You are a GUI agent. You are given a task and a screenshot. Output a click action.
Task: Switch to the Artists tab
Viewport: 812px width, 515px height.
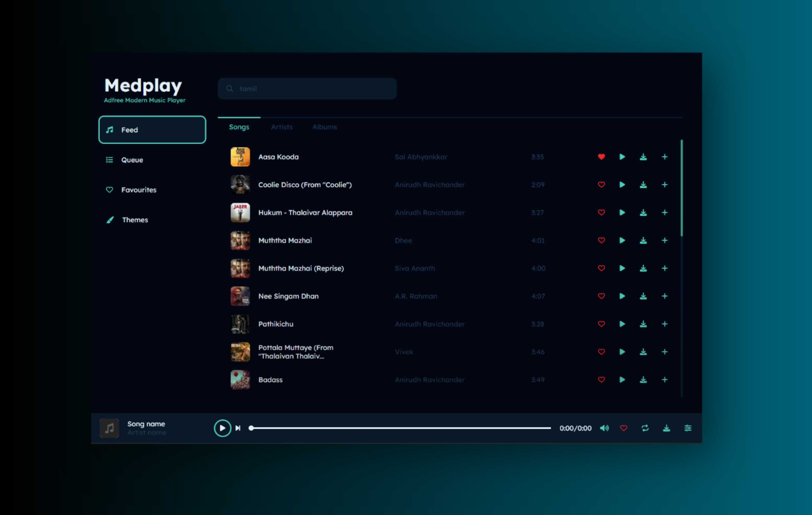point(282,127)
